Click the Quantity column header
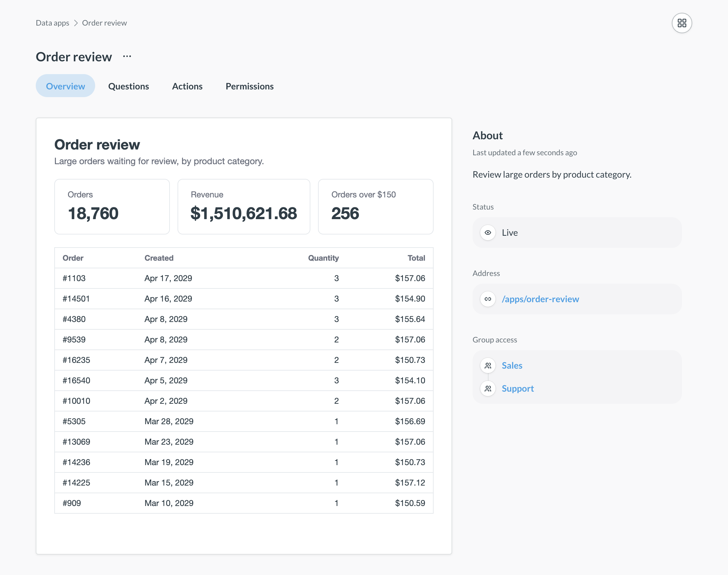728x575 pixels. 323,258
